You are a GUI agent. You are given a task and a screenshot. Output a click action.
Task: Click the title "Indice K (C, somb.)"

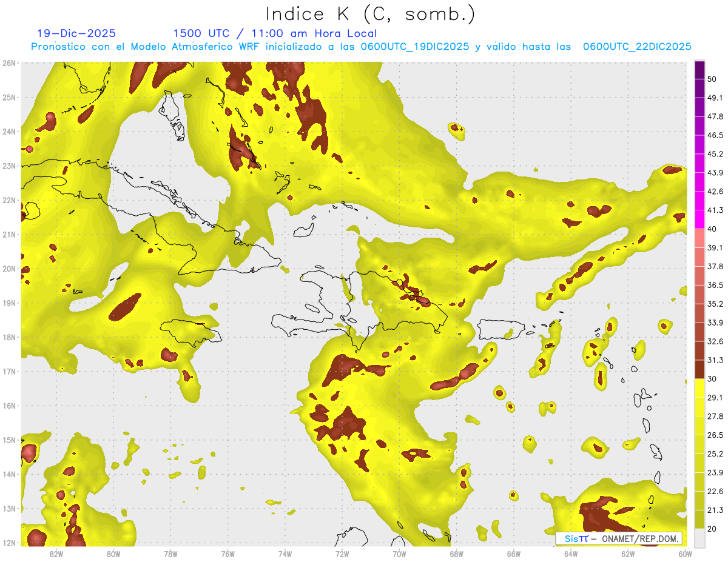(x=371, y=14)
